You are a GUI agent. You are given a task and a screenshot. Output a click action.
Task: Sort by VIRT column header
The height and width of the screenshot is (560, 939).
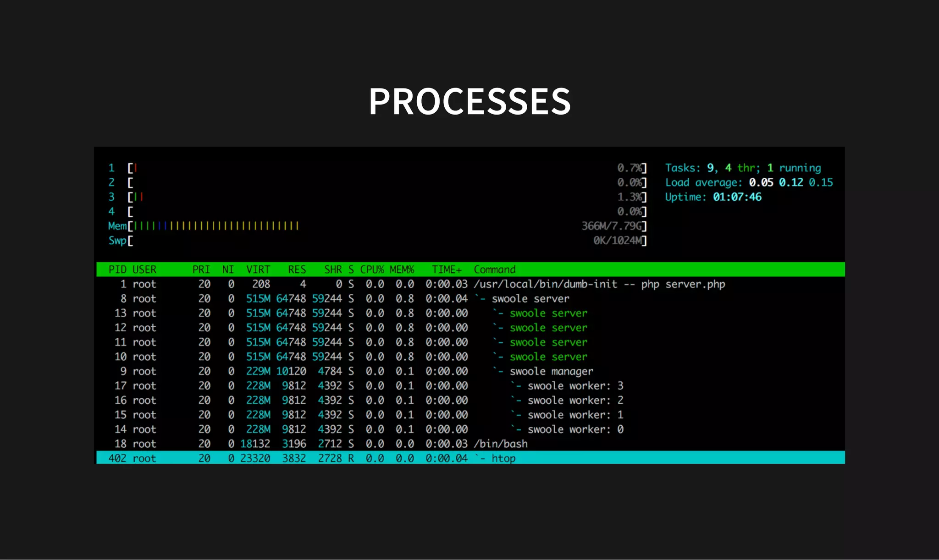click(258, 269)
